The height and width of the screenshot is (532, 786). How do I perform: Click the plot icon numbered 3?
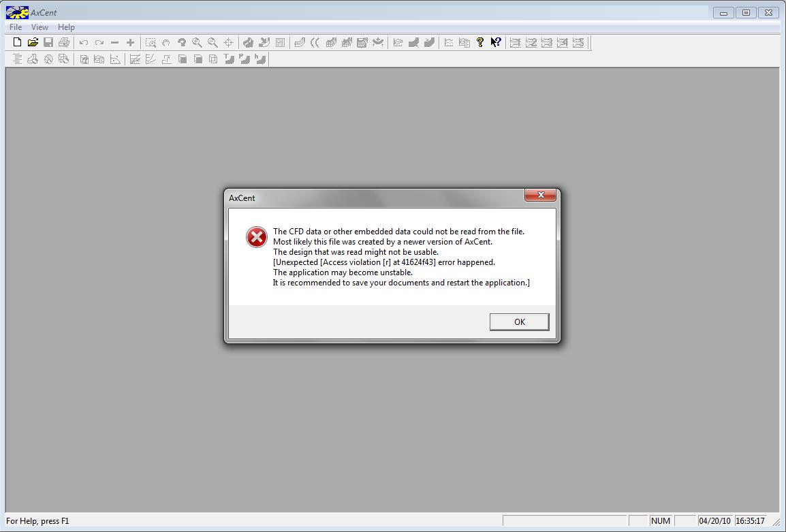[x=546, y=43]
